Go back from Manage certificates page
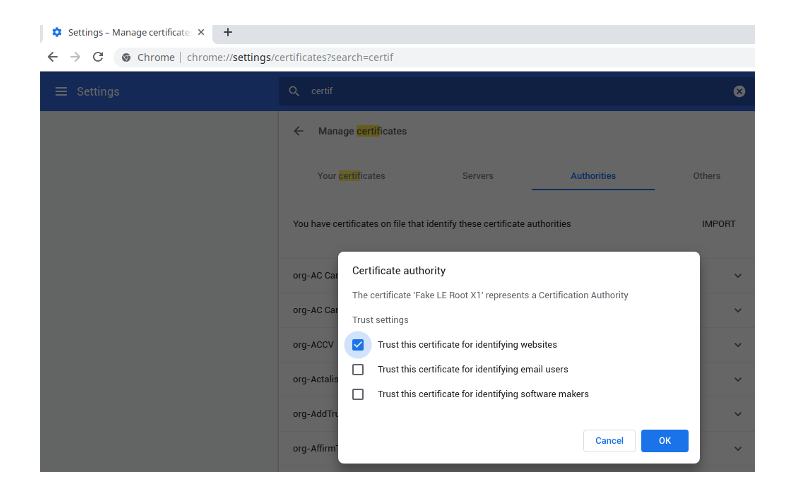 (x=298, y=131)
